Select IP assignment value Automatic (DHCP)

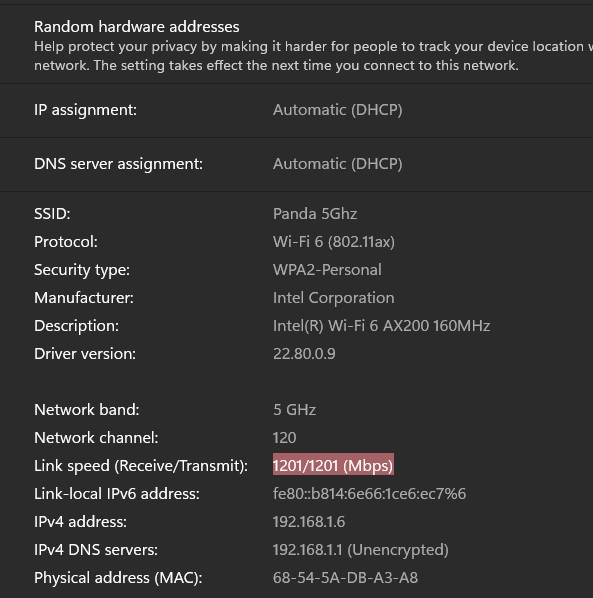(337, 110)
